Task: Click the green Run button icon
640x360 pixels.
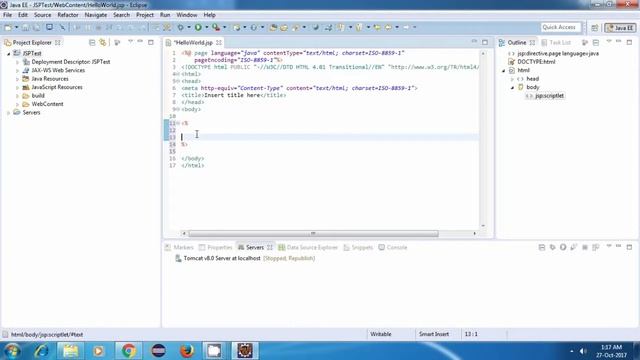Action: point(198,27)
